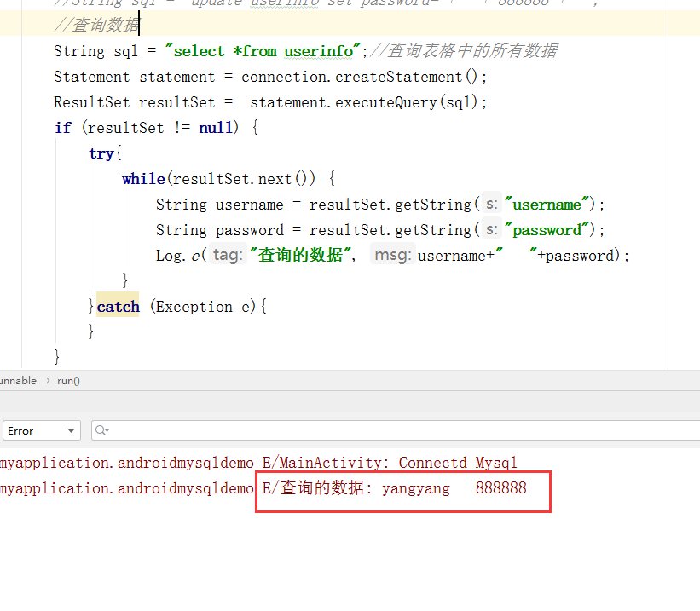Click the while(resultSet.next()) line
700x611 pixels.
229,179
